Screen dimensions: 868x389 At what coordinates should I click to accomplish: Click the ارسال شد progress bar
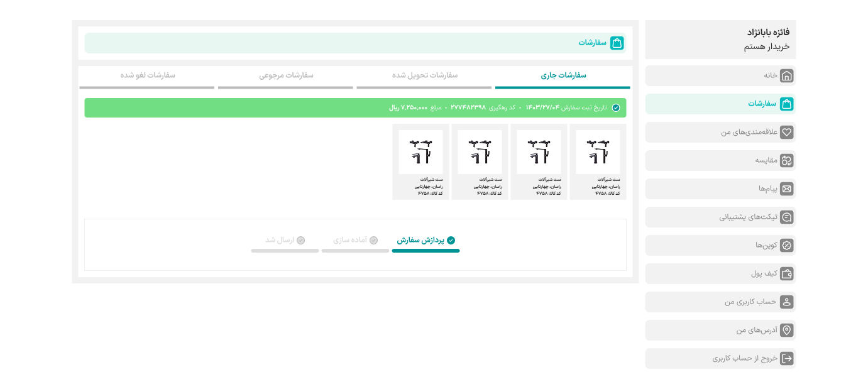285,251
